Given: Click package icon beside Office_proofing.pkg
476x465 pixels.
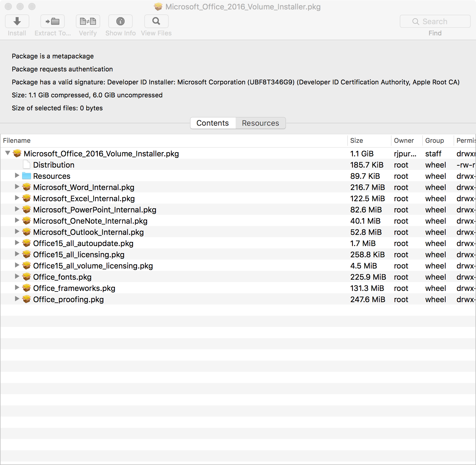Looking at the screenshot, I should 27,299.
